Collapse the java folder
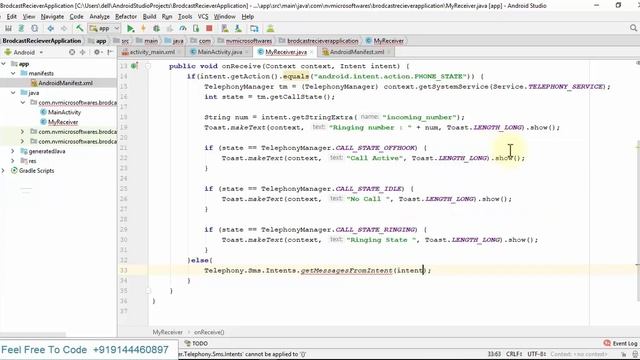This screenshot has width=640, height=360. [x=13, y=93]
